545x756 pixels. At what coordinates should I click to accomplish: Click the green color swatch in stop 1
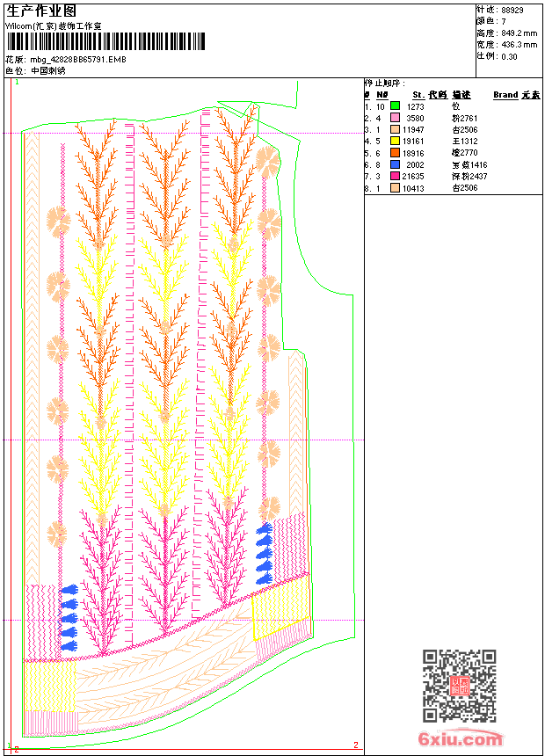click(x=395, y=105)
